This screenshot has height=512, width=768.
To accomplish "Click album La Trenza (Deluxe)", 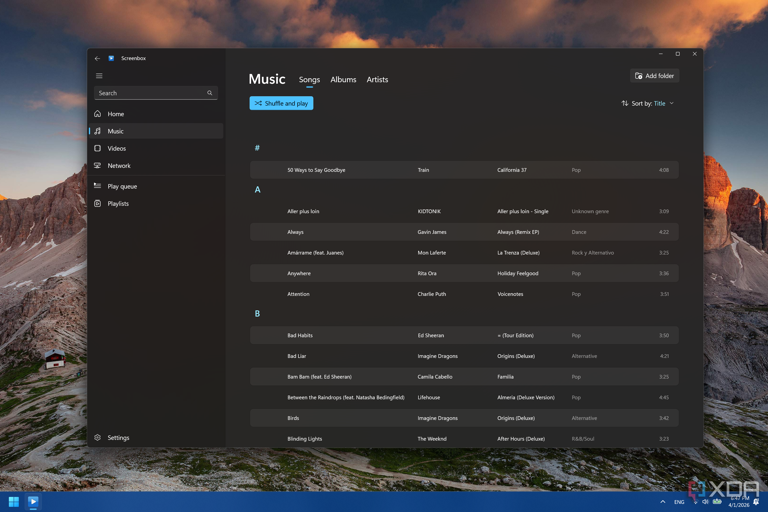I will click(518, 253).
